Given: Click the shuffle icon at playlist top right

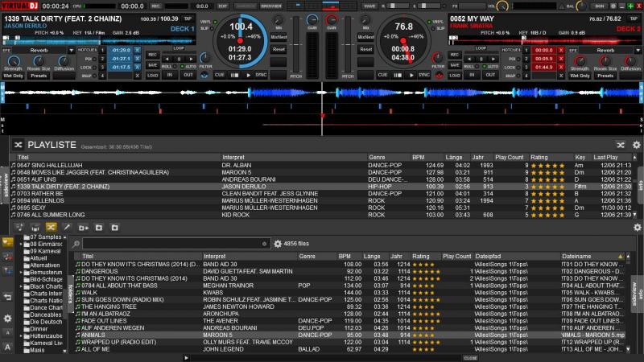Looking at the screenshot, I should coord(621,145).
